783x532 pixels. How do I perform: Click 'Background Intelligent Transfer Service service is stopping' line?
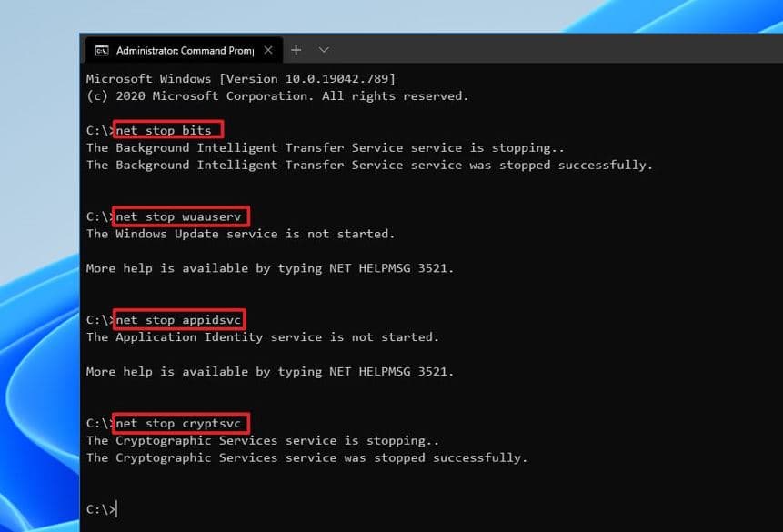(x=325, y=148)
